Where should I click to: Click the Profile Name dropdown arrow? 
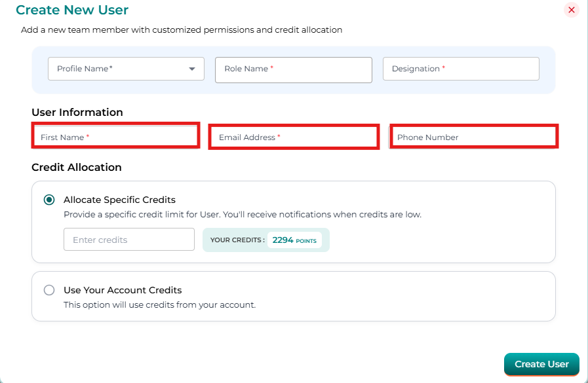point(192,69)
